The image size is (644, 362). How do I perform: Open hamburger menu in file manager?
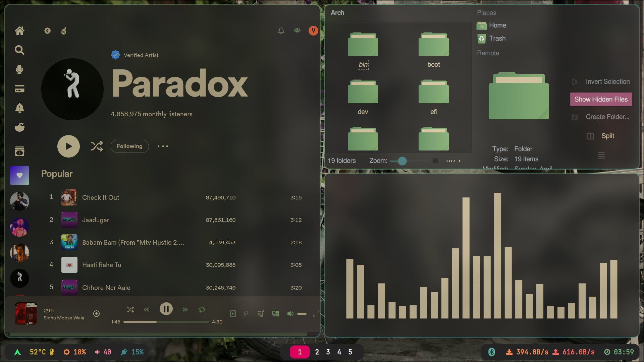(x=601, y=155)
